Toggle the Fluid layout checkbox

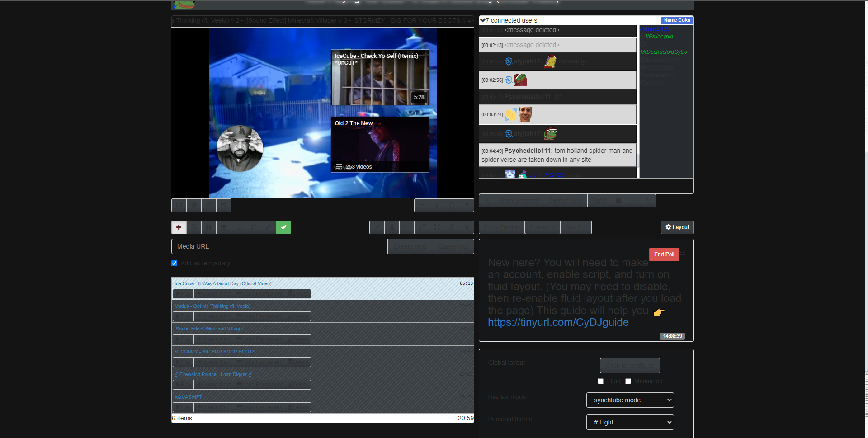600,381
